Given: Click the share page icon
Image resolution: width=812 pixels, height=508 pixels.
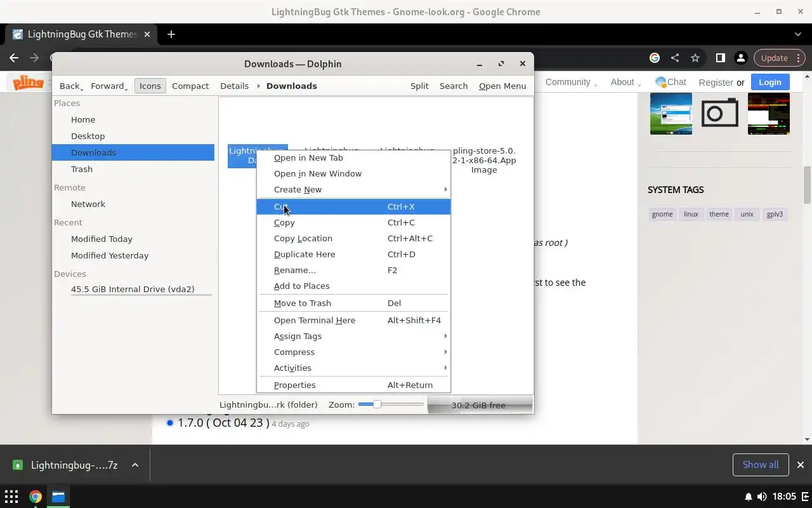Looking at the screenshot, I should [x=675, y=58].
